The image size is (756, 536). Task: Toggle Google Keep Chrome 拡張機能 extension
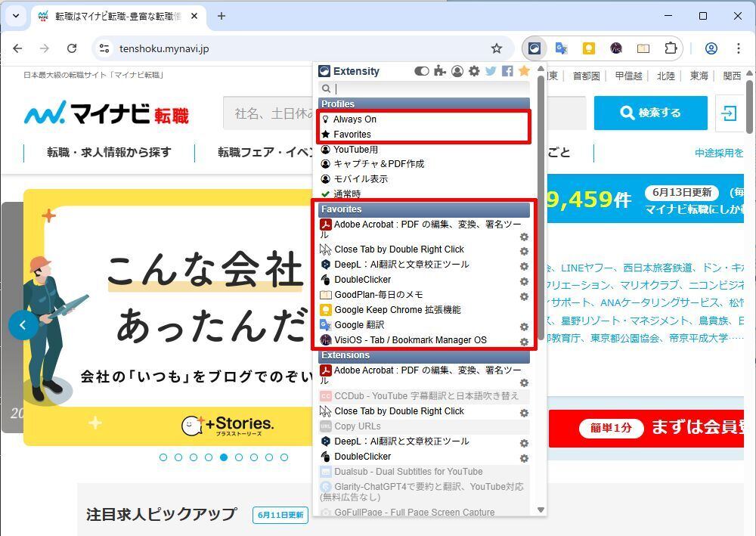(390, 309)
